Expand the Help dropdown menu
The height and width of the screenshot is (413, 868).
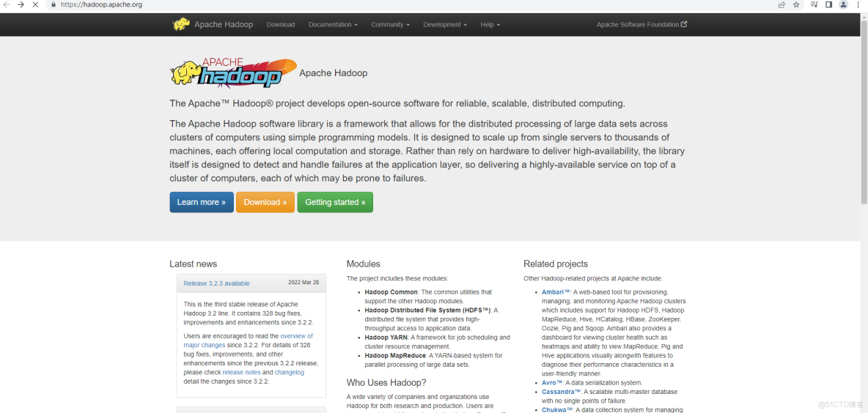coord(490,24)
